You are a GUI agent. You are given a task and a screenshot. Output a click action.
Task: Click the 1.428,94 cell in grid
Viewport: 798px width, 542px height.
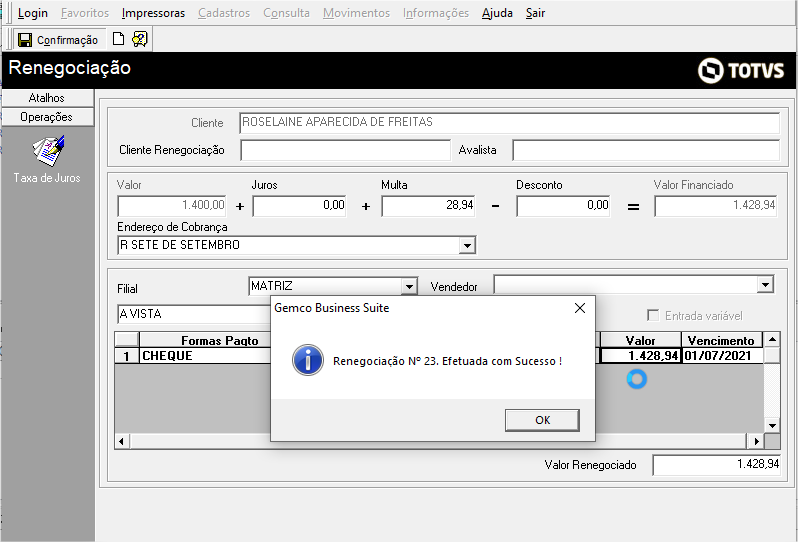(641, 356)
